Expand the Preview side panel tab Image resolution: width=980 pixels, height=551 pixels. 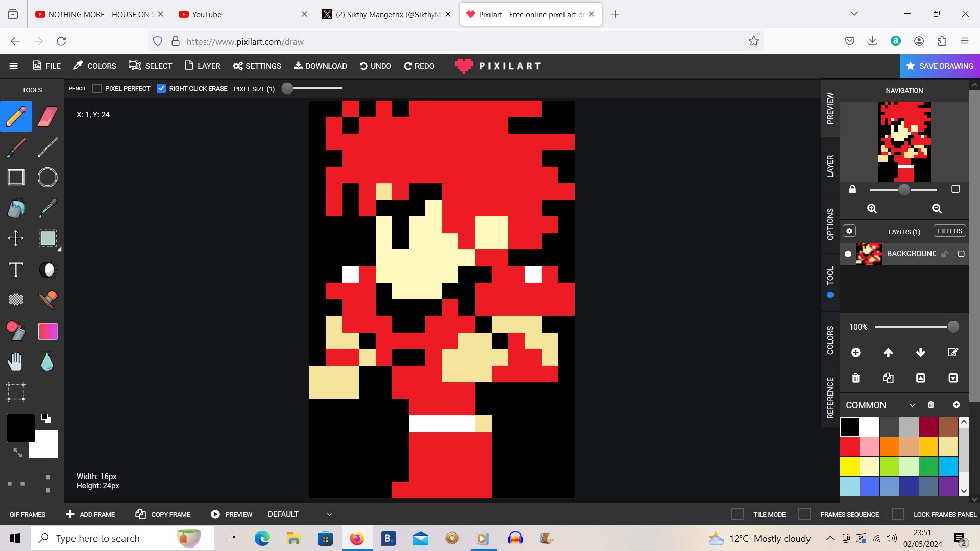(x=830, y=108)
